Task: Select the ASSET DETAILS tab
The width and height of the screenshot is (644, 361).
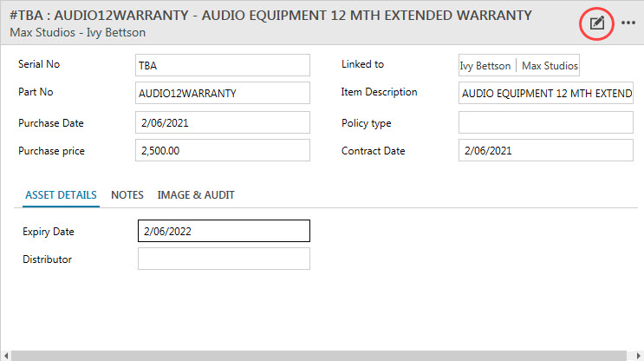Action: pos(61,195)
